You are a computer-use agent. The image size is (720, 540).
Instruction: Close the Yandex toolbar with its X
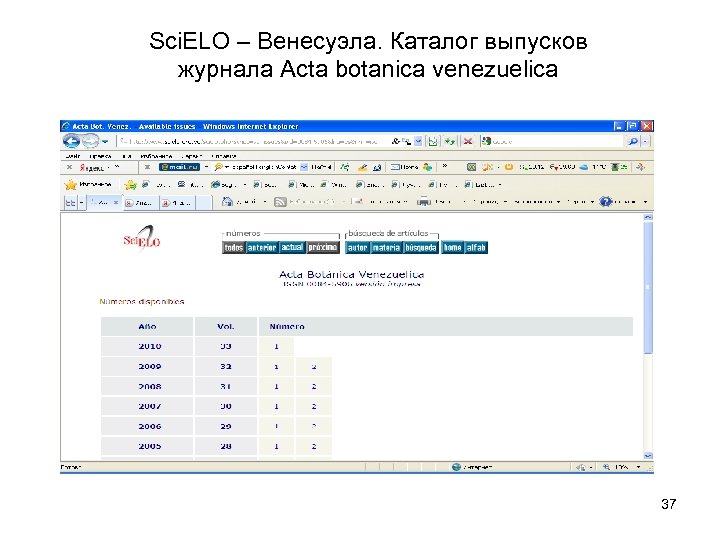[69, 167]
